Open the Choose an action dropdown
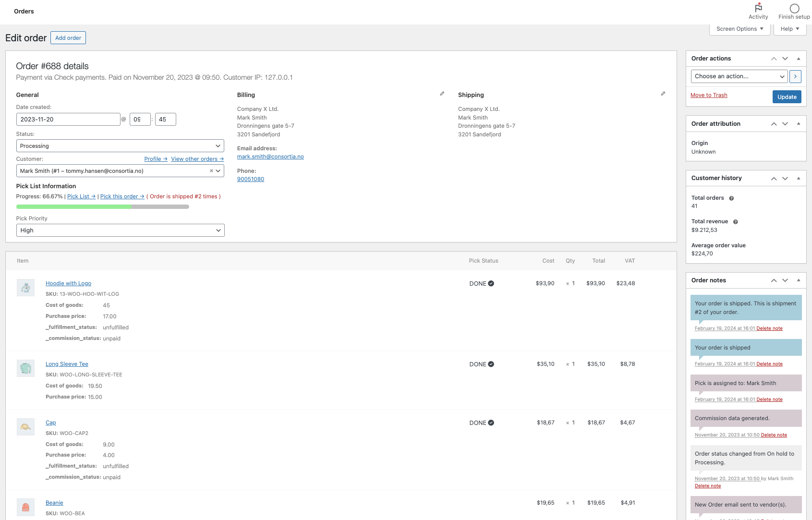 [x=739, y=76]
